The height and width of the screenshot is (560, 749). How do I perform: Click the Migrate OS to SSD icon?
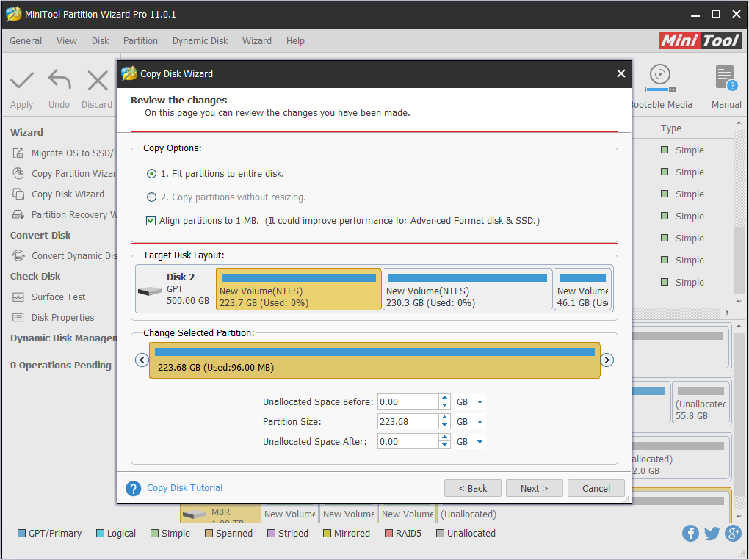[18, 153]
